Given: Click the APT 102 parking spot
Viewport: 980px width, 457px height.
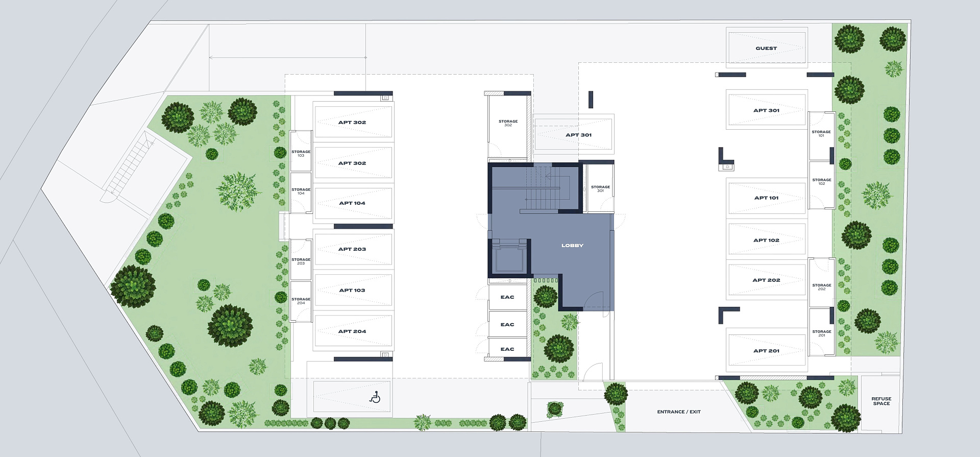Looking at the screenshot, I should click(766, 240).
